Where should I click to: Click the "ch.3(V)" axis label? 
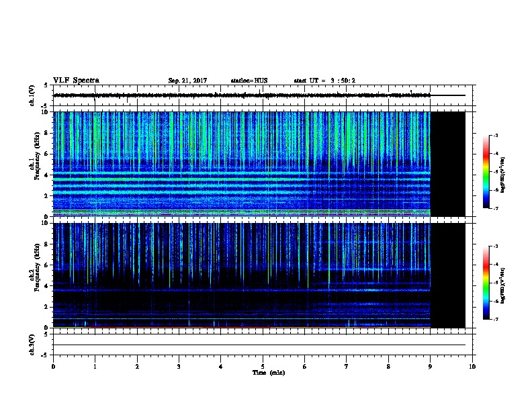pos(32,345)
